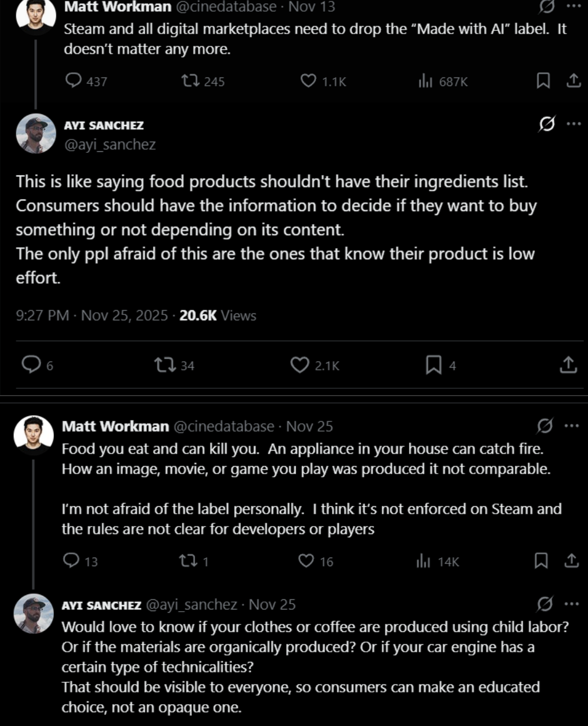Like the tweet with 2.1K likes
The width and height of the screenshot is (588, 726).
pos(299,365)
